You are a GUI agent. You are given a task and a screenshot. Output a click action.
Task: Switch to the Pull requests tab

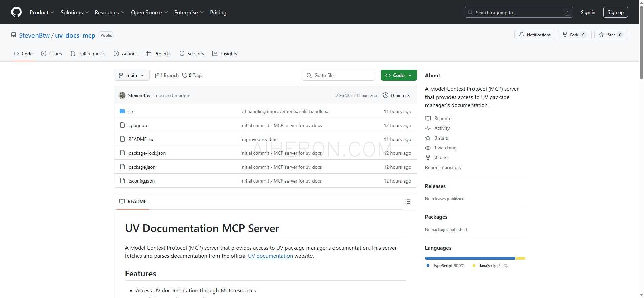[88, 54]
